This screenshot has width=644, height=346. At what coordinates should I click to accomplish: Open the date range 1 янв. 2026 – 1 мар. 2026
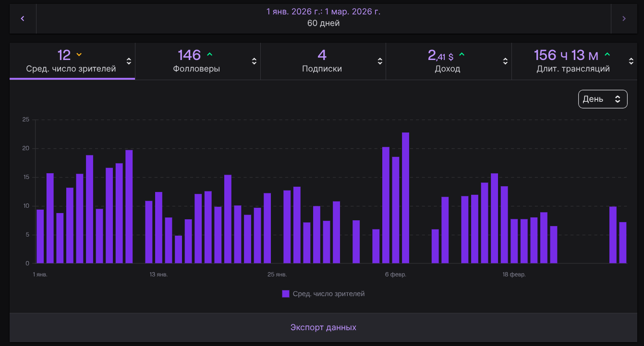pyautogui.click(x=323, y=12)
